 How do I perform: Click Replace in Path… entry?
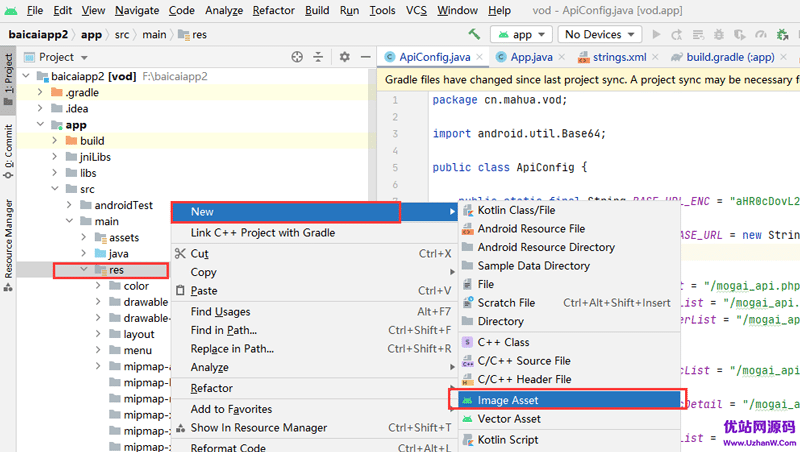[314, 349]
